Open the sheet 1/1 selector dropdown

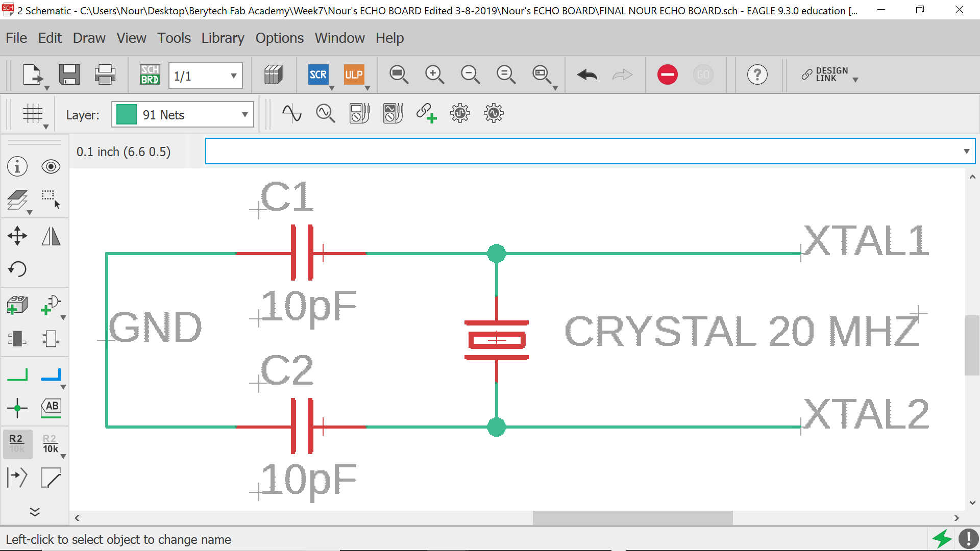(x=233, y=76)
